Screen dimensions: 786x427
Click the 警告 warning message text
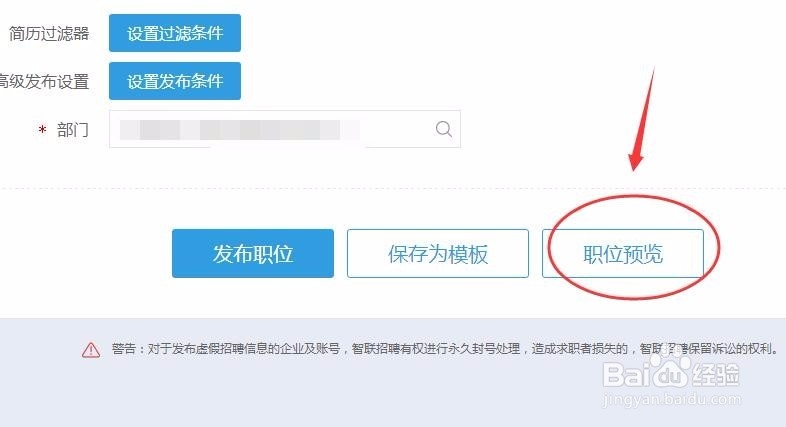[445, 349]
